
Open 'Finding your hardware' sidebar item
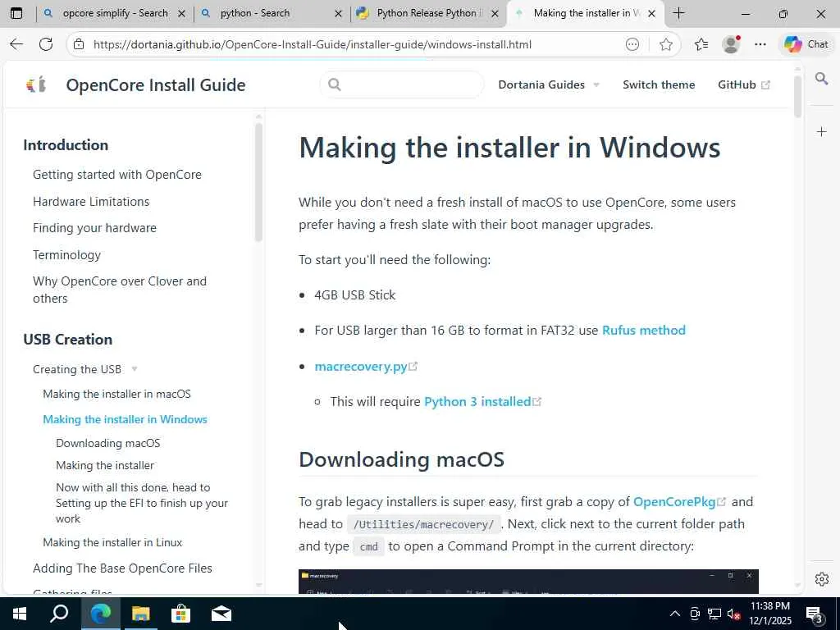[94, 228]
